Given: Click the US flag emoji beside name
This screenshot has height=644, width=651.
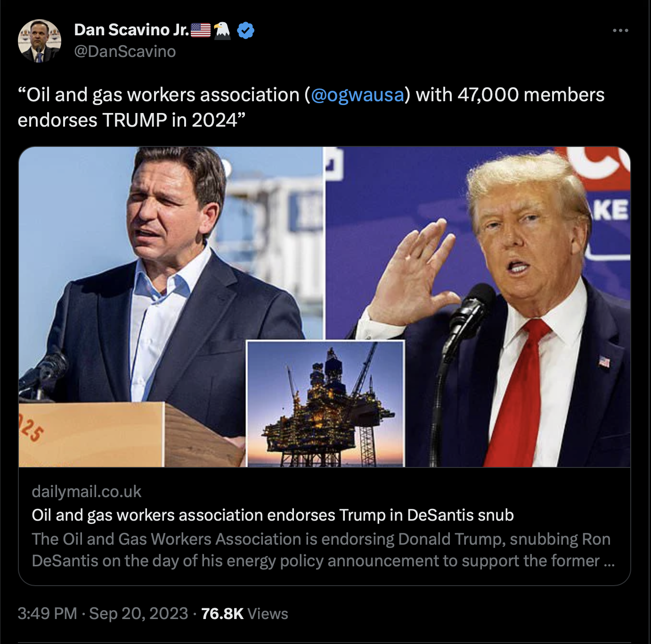Looking at the screenshot, I should pyautogui.click(x=201, y=30).
